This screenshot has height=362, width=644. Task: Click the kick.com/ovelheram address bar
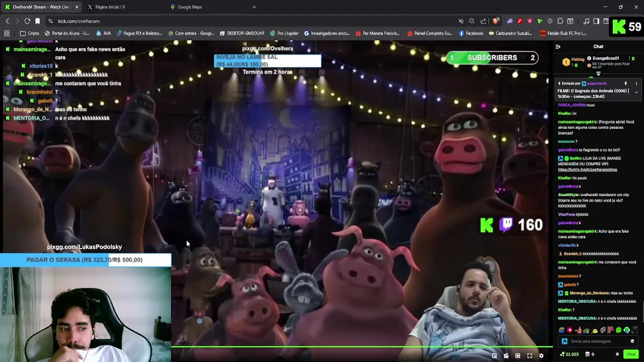[x=252, y=21]
